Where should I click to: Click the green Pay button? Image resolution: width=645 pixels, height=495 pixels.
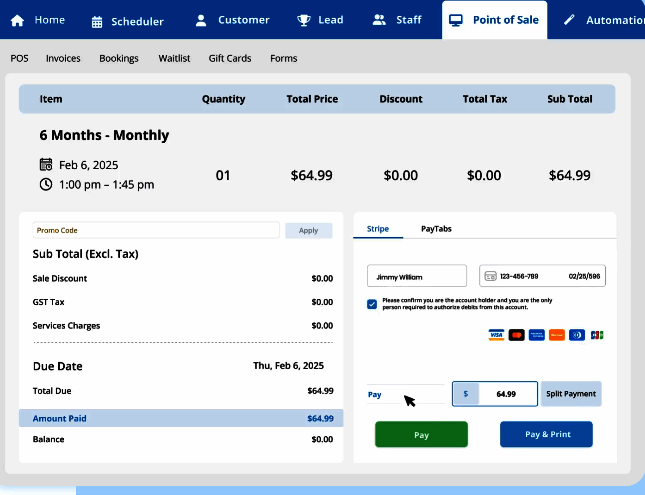click(x=421, y=435)
